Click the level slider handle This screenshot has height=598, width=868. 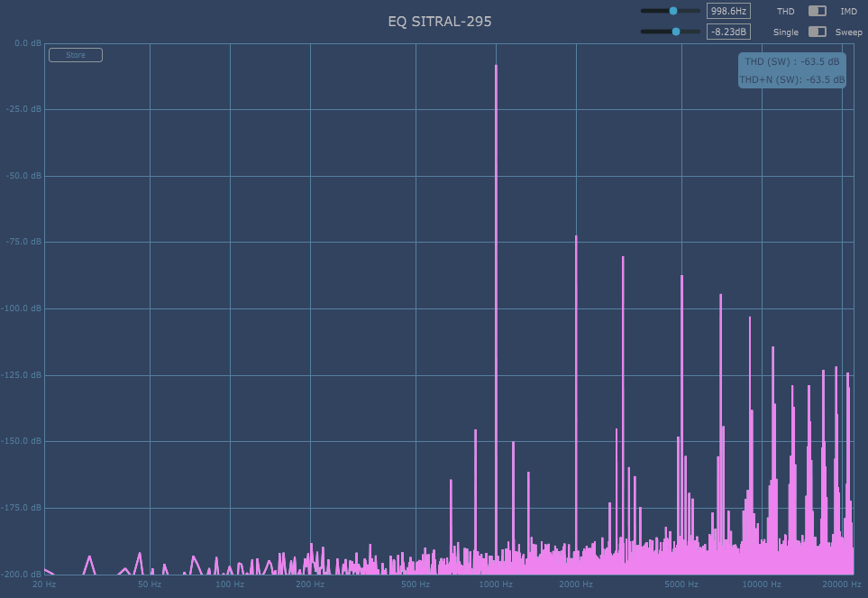(676, 32)
